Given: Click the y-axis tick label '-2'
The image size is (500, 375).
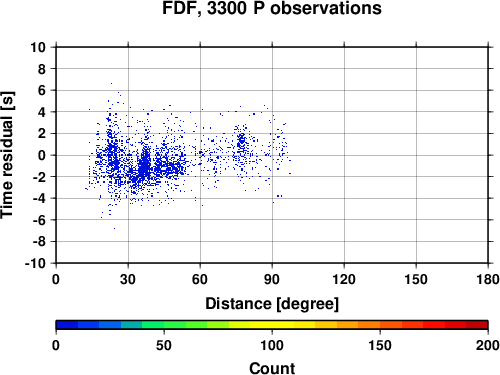Looking at the screenshot, I should (39, 177).
